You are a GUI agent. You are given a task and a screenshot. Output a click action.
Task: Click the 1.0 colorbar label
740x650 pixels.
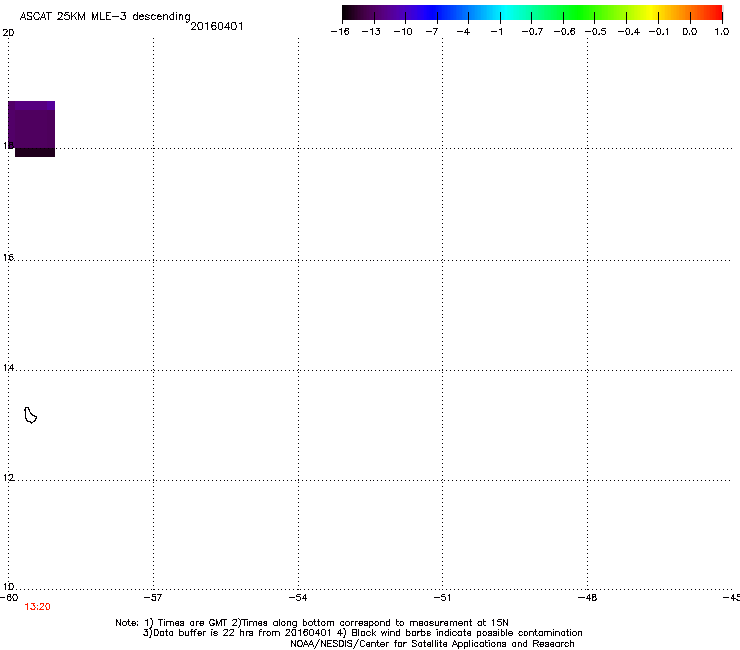coord(722,32)
